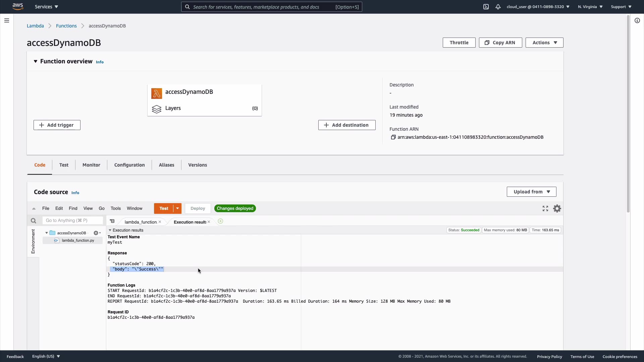This screenshot has width=644, height=362.
Task: Click the info circle icon at the right edge
Action: coord(637,20)
